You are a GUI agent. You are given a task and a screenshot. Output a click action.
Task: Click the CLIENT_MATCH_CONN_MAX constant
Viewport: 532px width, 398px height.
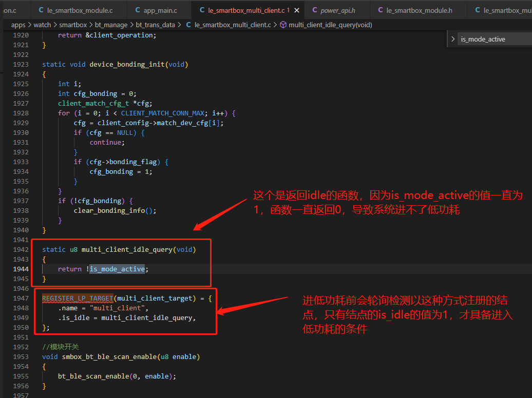click(162, 113)
